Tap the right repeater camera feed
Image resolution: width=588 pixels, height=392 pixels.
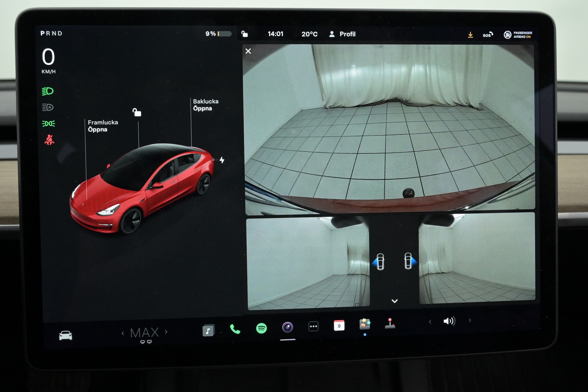coord(477,258)
